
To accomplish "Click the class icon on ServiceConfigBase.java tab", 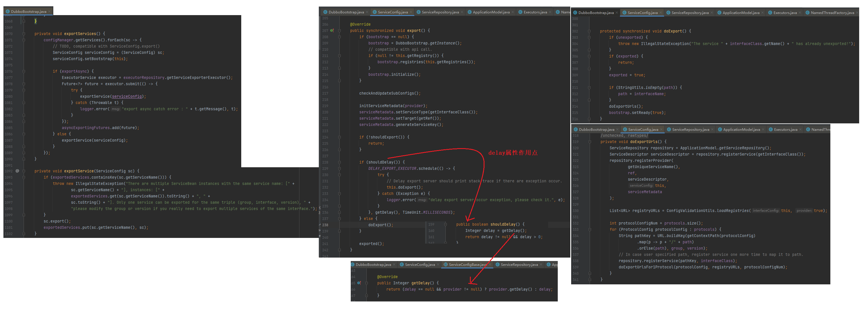I will coord(445,265).
